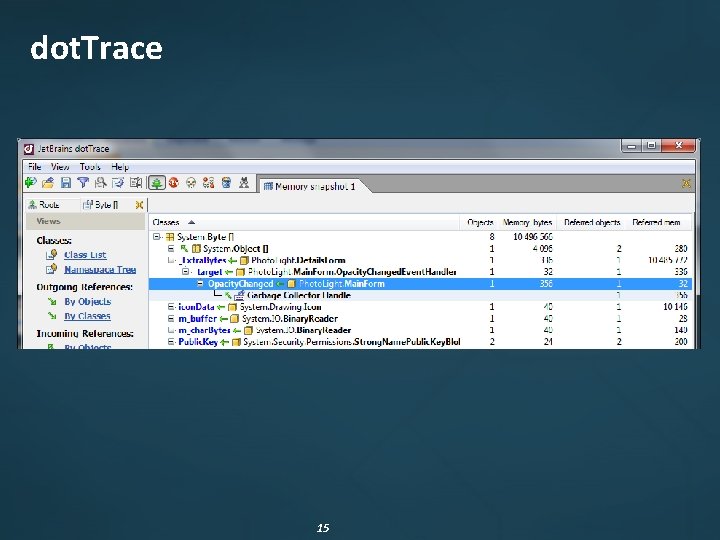Screen dimensions: 720x540
Task: Close the Byte [] tab with orange X
Action: click(139, 205)
